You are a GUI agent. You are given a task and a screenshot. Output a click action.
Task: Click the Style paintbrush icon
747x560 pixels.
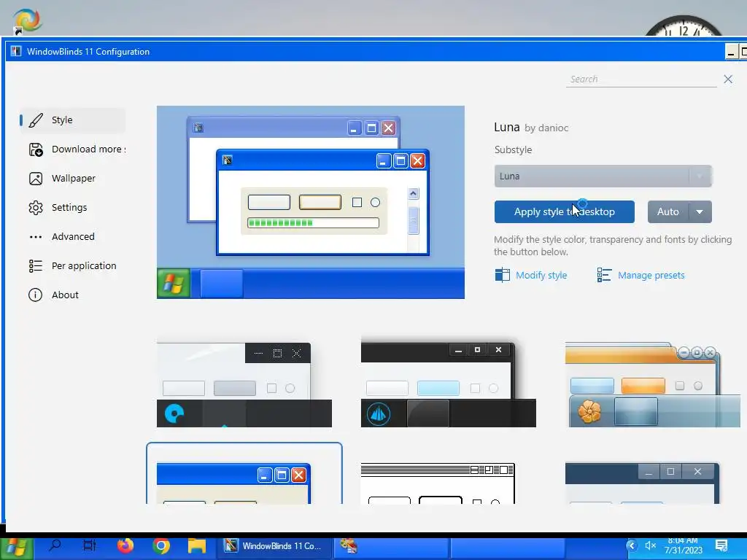[x=36, y=120]
